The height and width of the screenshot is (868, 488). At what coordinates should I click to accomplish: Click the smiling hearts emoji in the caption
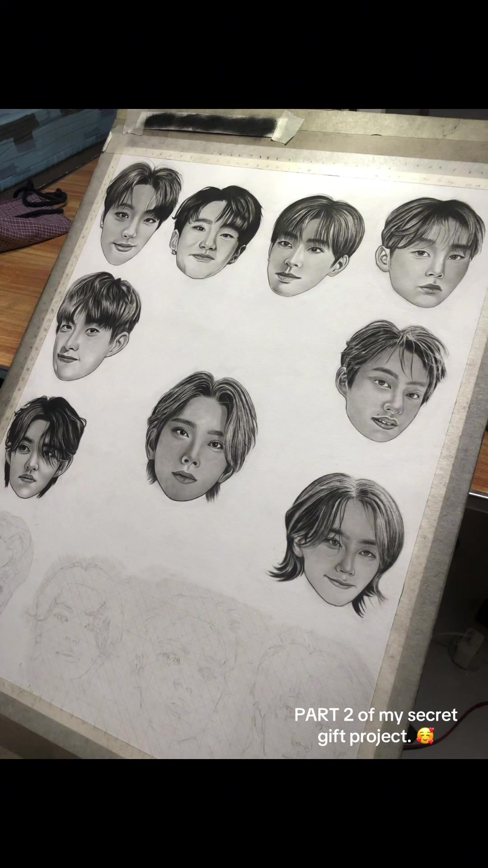(425, 736)
